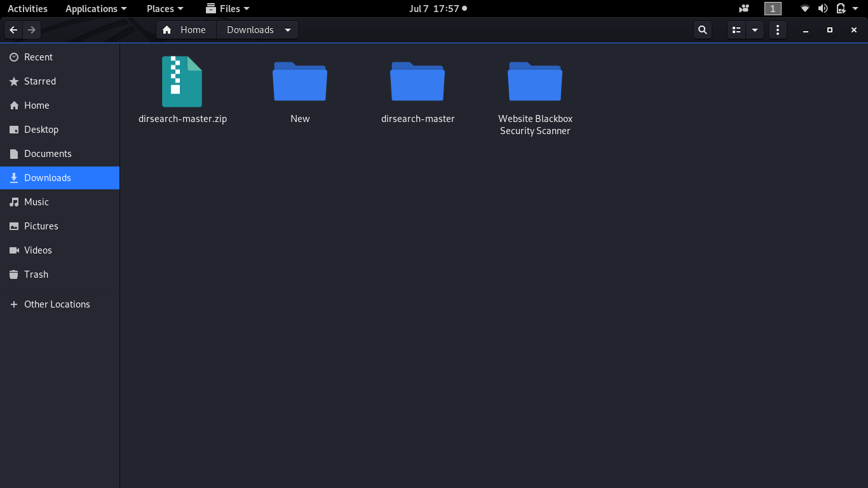Minimize the Files window

(806, 30)
